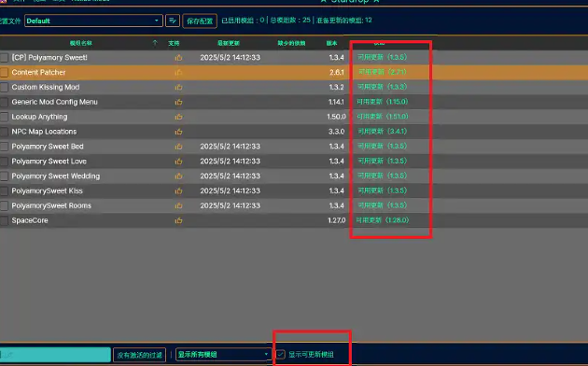Click thumbs-up icon for Polyamory Sweet Wedding
The width and height of the screenshot is (588, 366).
(x=178, y=176)
